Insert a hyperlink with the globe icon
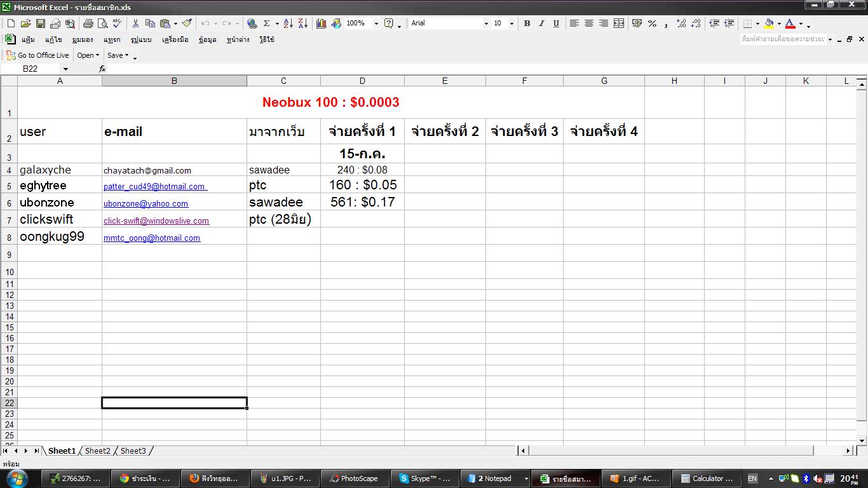868x488 pixels. (x=252, y=24)
